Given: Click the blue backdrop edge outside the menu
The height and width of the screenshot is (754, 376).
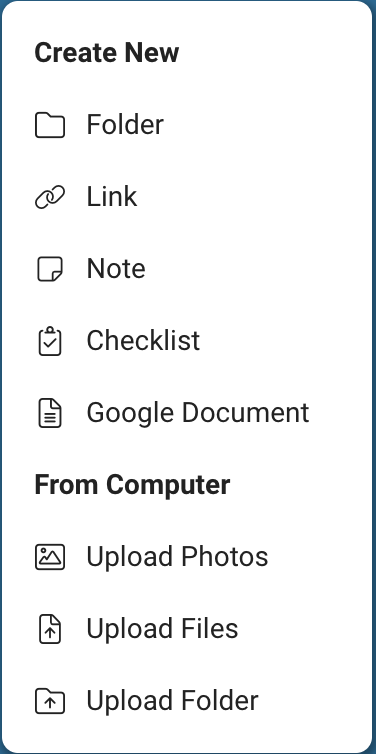Looking at the screenshot, I should click(x=375, y=377).
